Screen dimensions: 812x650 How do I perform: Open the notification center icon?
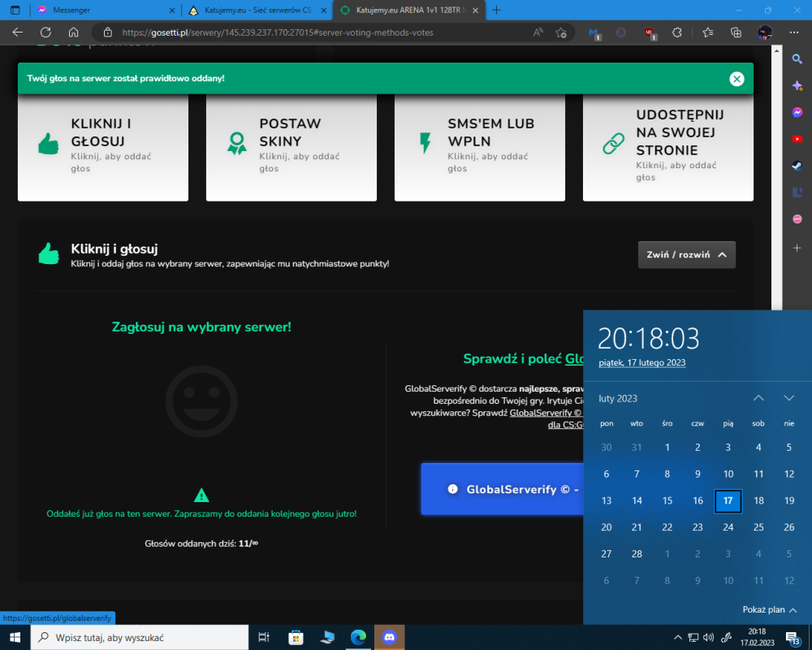tap(793, 638)
